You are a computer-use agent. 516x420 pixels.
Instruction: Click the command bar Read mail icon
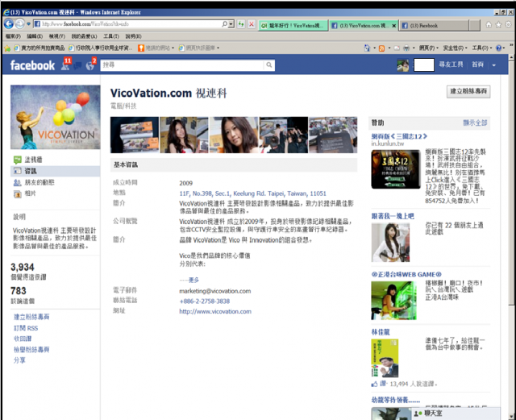pos(397,48)
